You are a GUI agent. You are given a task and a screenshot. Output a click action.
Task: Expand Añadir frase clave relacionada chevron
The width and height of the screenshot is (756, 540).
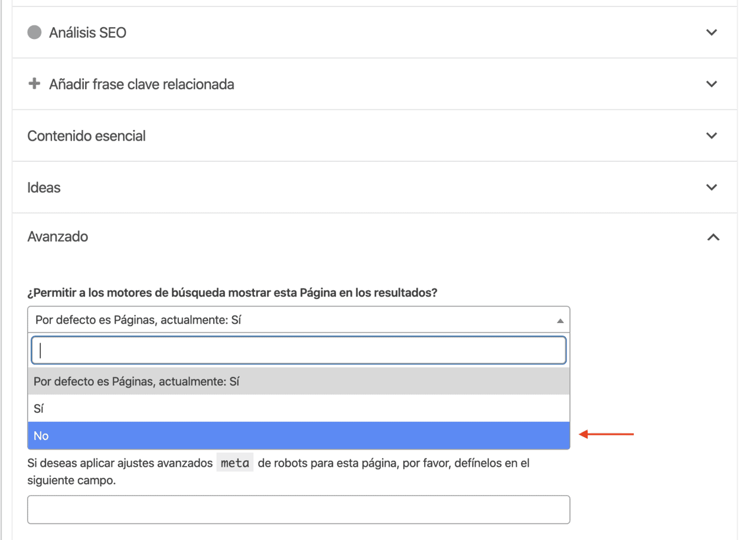click(712, 84)
